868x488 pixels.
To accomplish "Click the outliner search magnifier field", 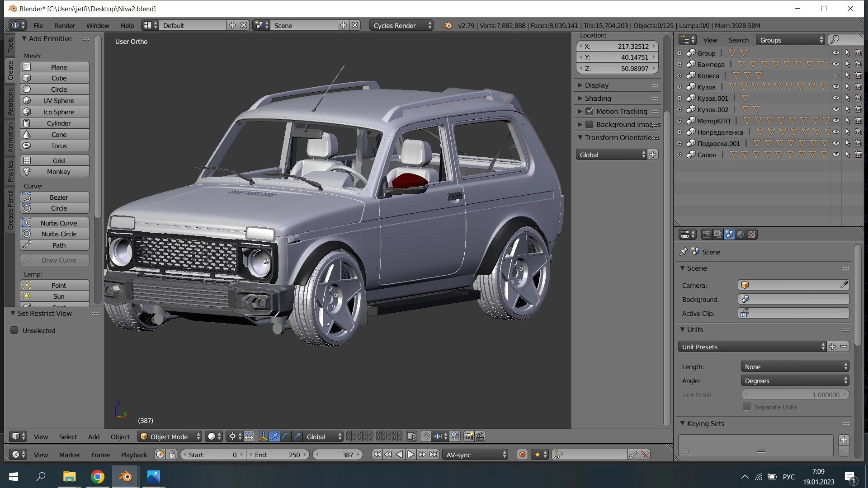I will click(845, 40).
